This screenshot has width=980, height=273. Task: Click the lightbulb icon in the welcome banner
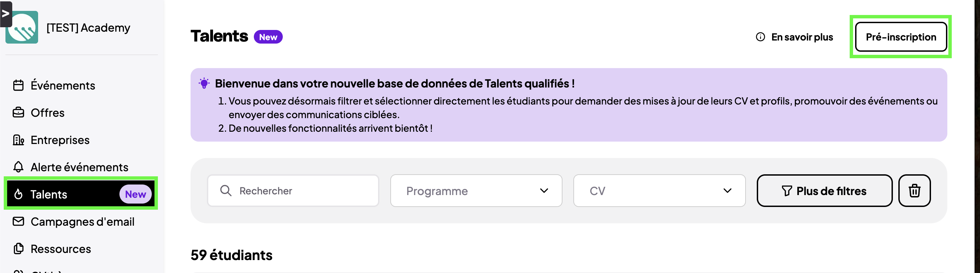coord(204,83)
